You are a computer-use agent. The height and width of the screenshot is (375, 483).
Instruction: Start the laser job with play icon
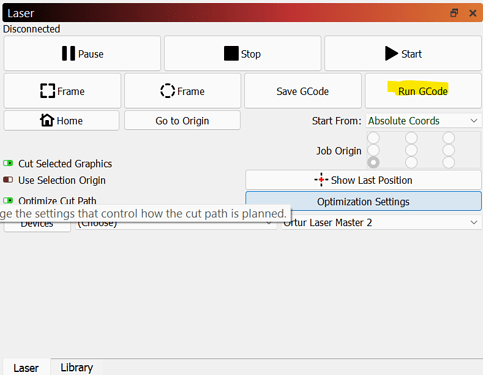403,53
